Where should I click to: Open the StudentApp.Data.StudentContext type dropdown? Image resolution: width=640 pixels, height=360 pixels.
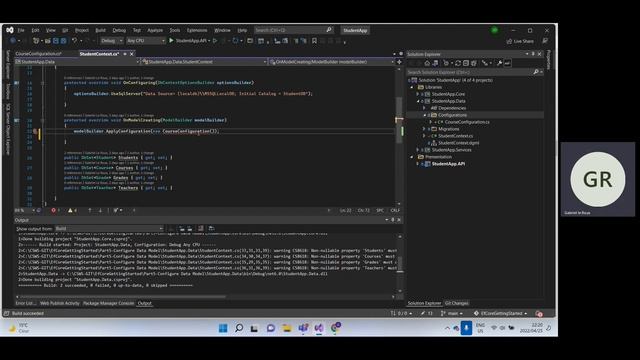pos(204,62)
